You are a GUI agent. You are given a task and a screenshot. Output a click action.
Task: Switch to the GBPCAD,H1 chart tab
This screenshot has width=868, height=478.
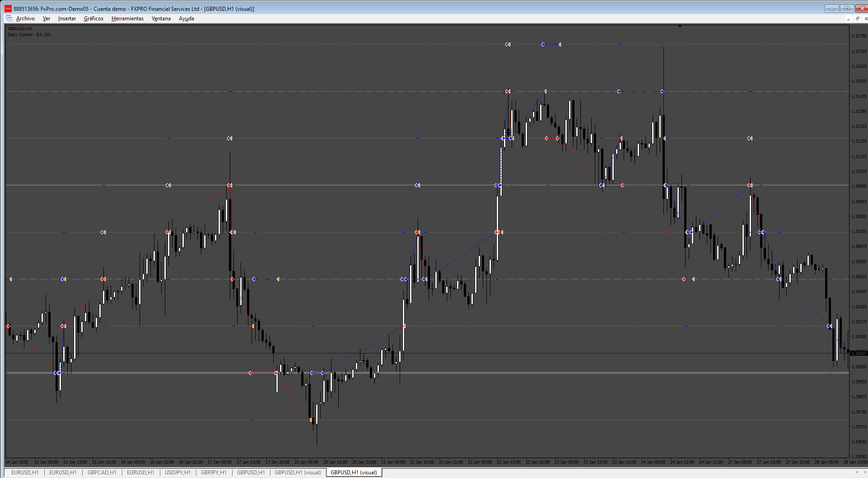pos(102,473)
